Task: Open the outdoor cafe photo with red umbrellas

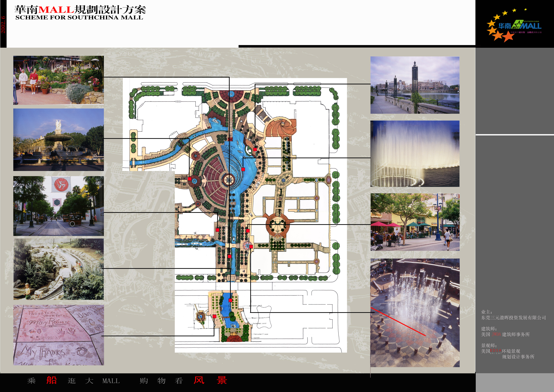Action: coord(415,222)
